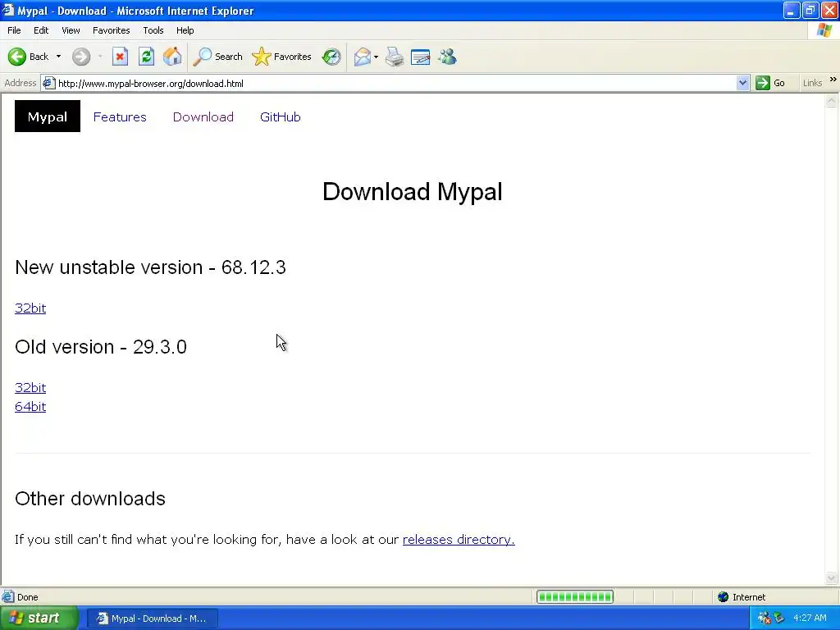Download 32bit of unstable version 68.12.3
The height and width of the screenshot is (630, 840).
point(30,308)
